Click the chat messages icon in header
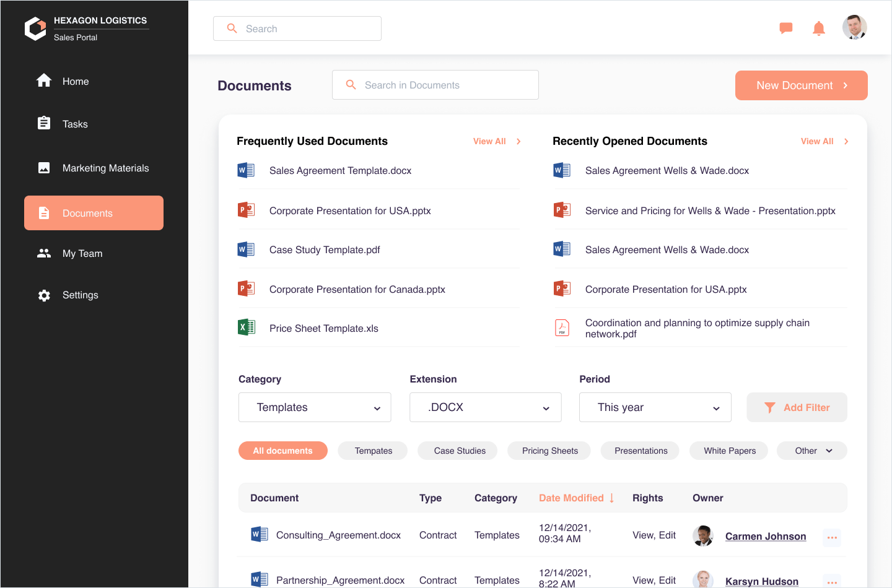Viewport: 892px width, 588px height. pyautogui.click(x=785, y=28)
